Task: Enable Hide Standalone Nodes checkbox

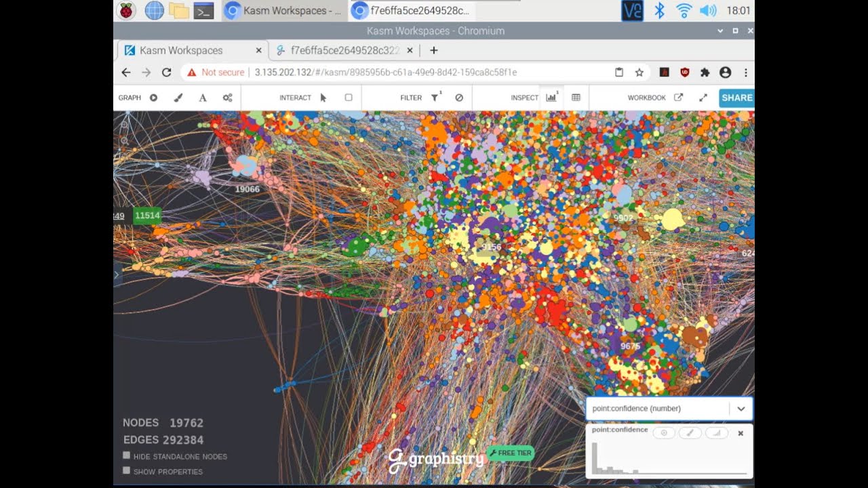Action: coord(126,455)
